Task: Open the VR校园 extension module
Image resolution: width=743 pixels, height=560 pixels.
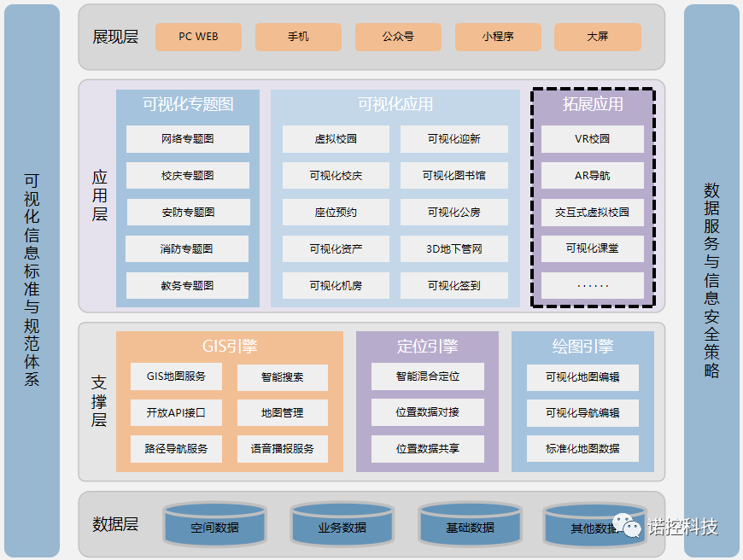Action: (x=593, y=138)
